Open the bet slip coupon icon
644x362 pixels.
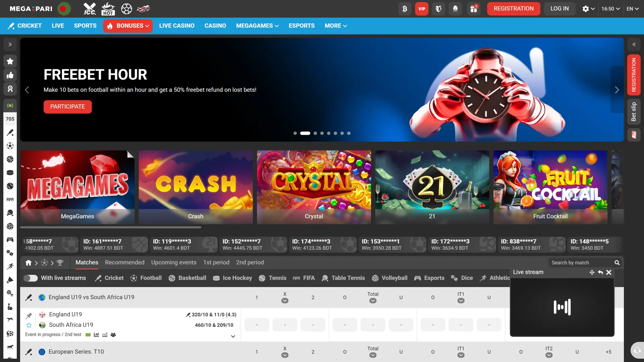click(634, 135)
